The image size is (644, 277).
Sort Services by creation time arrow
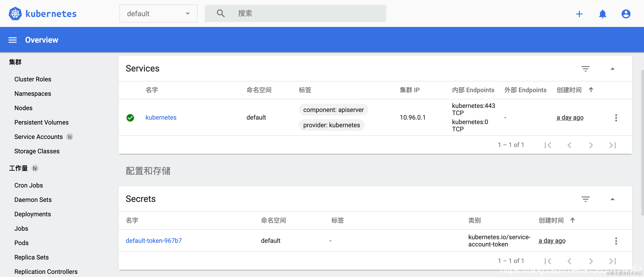pyautogui.click(x=591, y=90)
